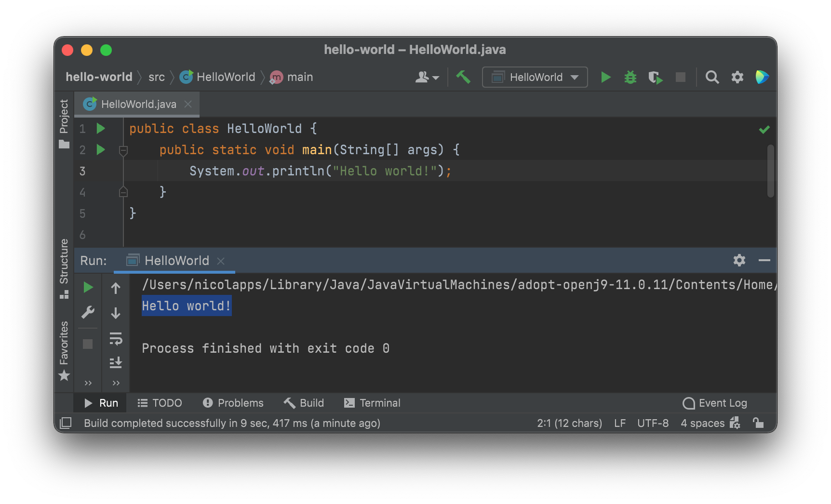Change the LF line separator in status bar

[x=620, y=423]
